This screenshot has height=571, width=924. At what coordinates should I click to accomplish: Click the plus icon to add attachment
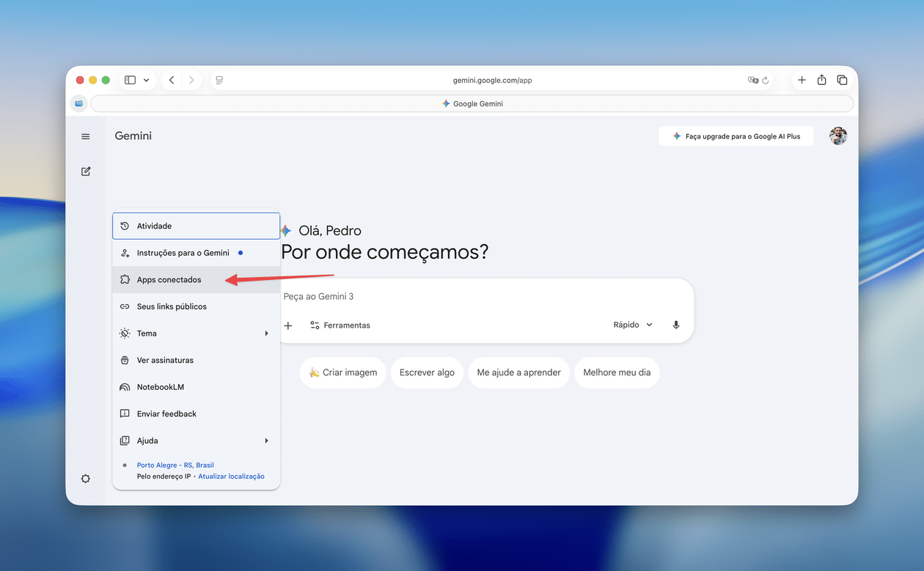(x=288, y=325)
